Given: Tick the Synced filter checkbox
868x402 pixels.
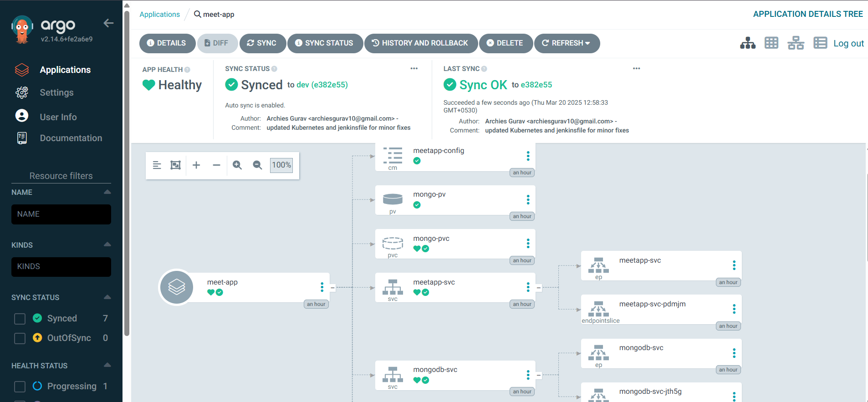Looking at the screenshot, I should pyautogui.click(x=20, y=319).
